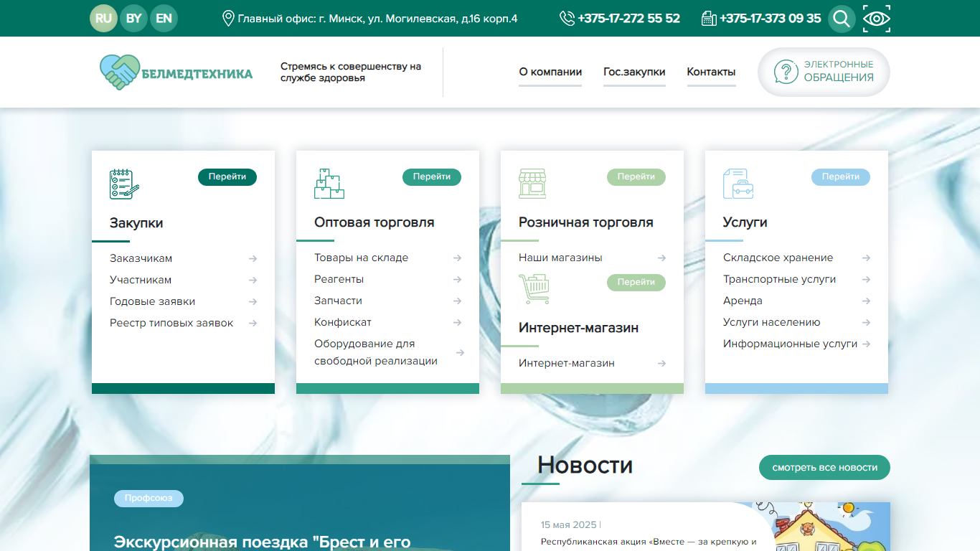Screen dimensions: 980x551
Task: Switch language to RU
Action: [x=103, y=18]
